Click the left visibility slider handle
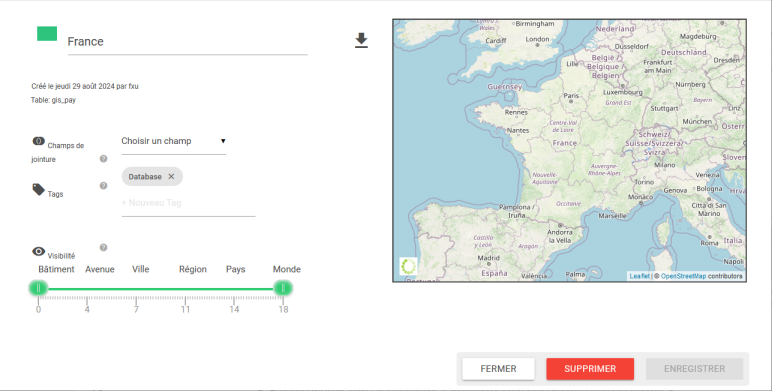The width and height of the screenshot is (772, 391). pos(38,288)
